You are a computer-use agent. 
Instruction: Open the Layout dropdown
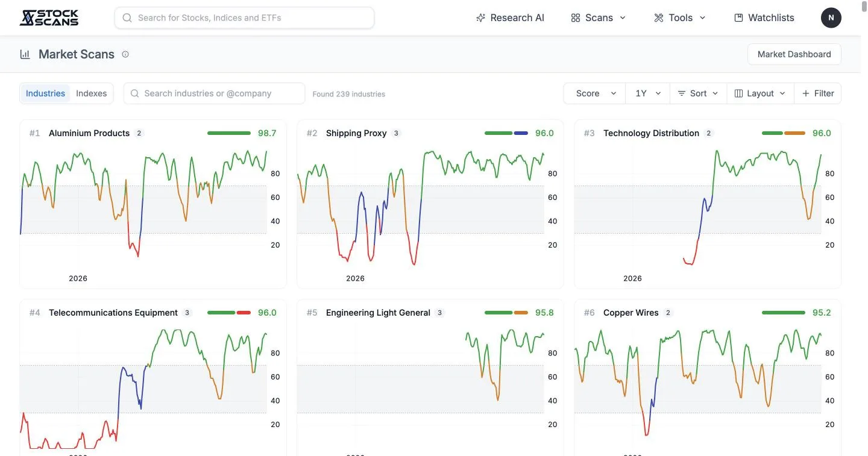[x=760, y=93]
